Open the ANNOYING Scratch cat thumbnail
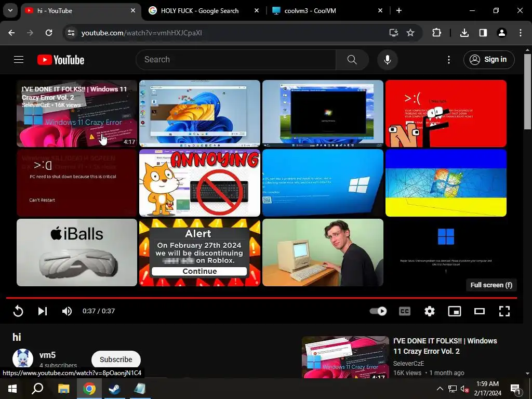Image resolution: width=532 pixels, height=399 pixels. pyautogui.click(x=199, y=183)
